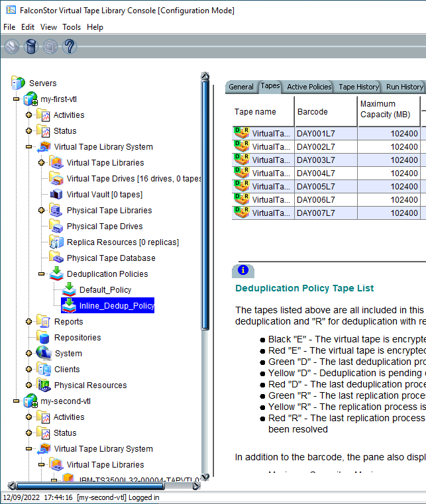Click the Virtual Tape Drives folder icon

point(56,178)
